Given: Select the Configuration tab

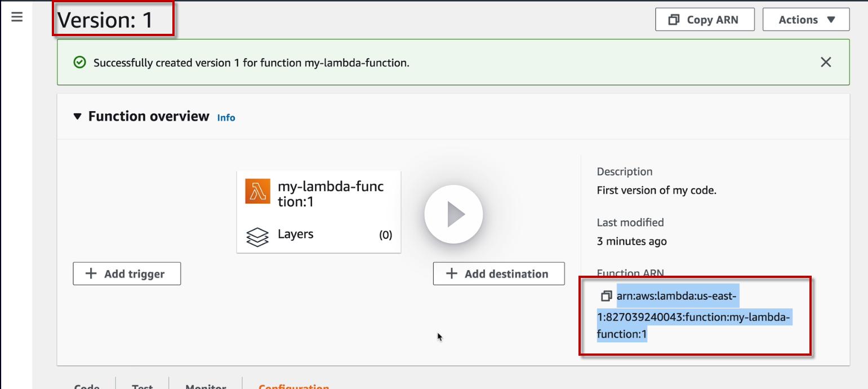Looking at the screenshot, I should 293,386.
